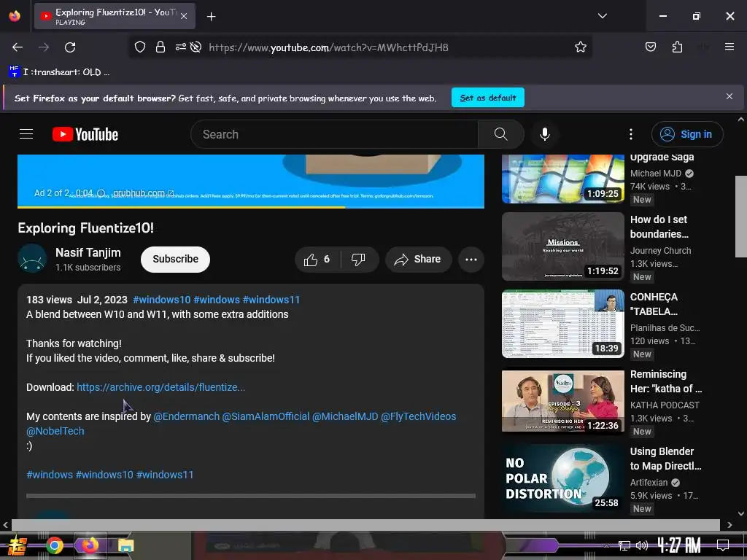Click the site security padlock icon
The image size is (747, 560).
pyautogui.click(x=160, y=47)
